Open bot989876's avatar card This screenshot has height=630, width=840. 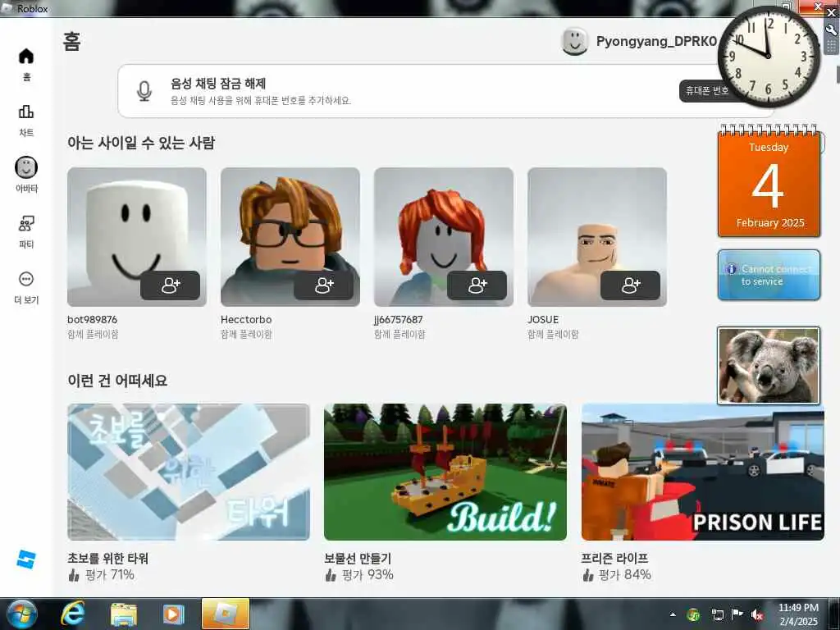point(137,237)
